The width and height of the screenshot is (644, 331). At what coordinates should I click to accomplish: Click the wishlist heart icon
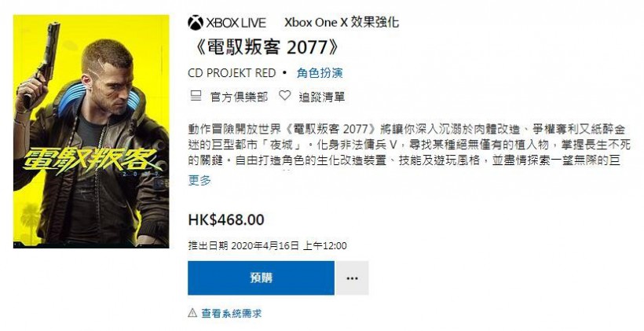pyautogui.click(x=284, y=96)
